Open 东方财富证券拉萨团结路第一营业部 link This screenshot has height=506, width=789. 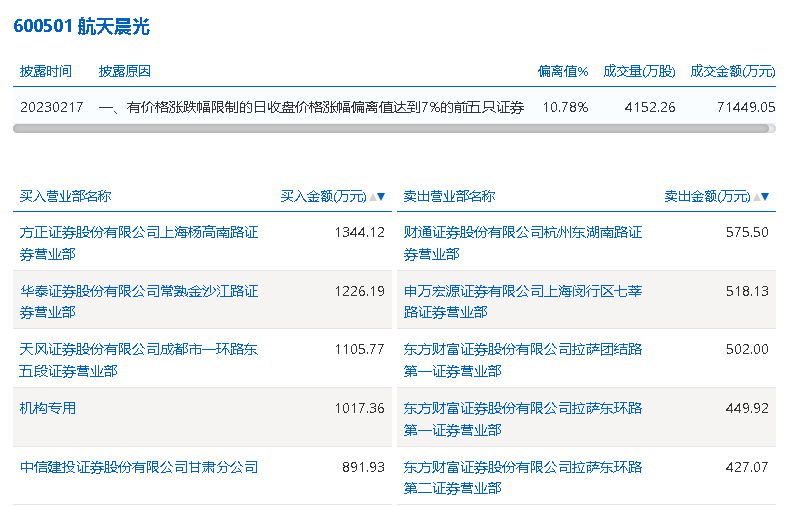tap(523, 360)
